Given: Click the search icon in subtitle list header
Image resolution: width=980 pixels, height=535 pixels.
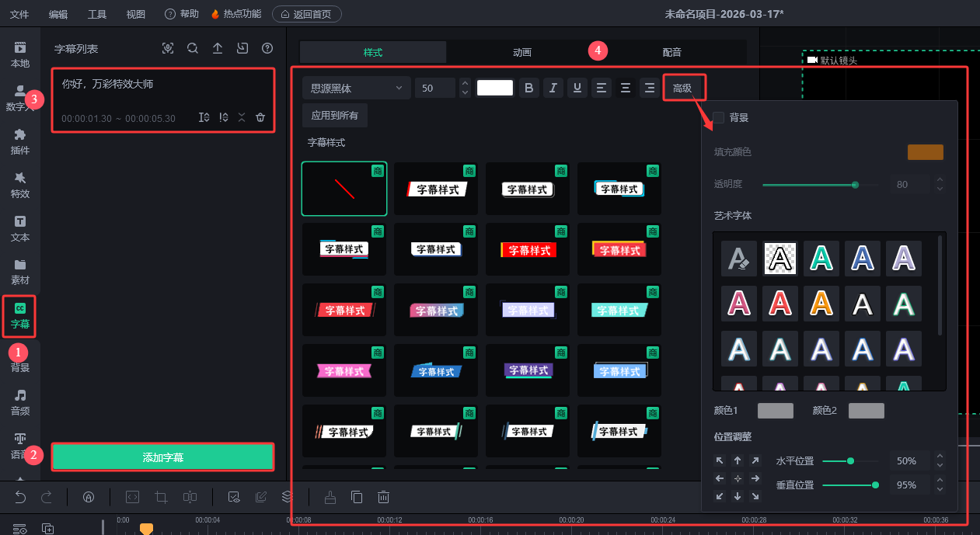Looking at the screenshot, I should 193,48.
